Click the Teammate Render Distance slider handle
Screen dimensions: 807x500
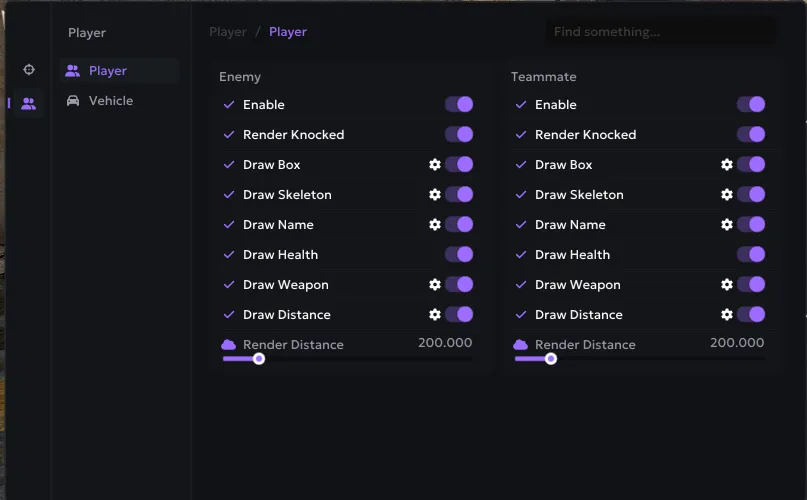551,358
